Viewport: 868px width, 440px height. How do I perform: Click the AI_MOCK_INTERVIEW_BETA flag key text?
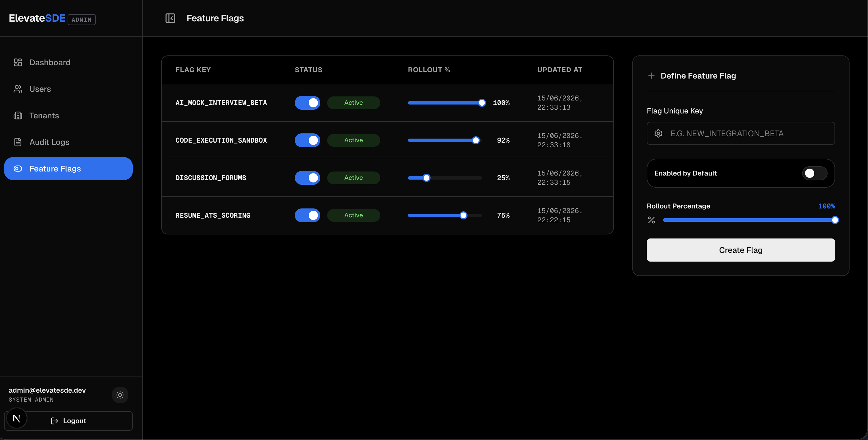[221, 103]
